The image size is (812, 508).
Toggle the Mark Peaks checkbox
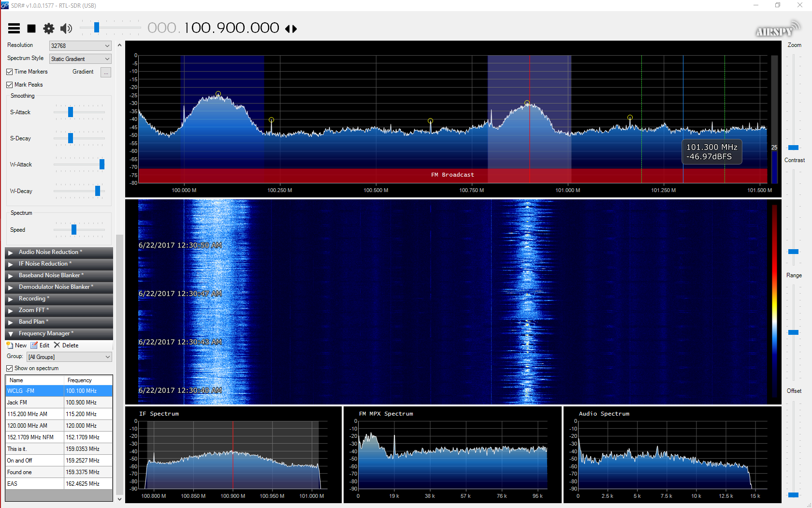coord(10,85)
